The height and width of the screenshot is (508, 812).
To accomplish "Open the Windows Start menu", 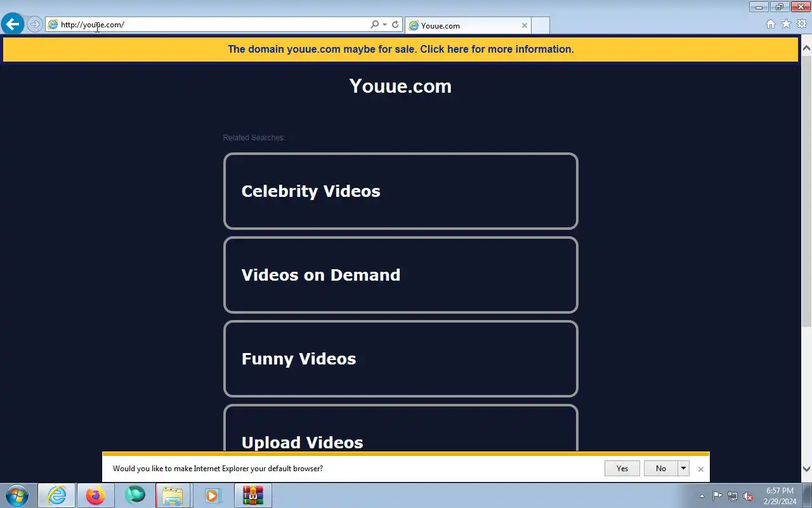I will pyautogui.click(x=16, y=495).
